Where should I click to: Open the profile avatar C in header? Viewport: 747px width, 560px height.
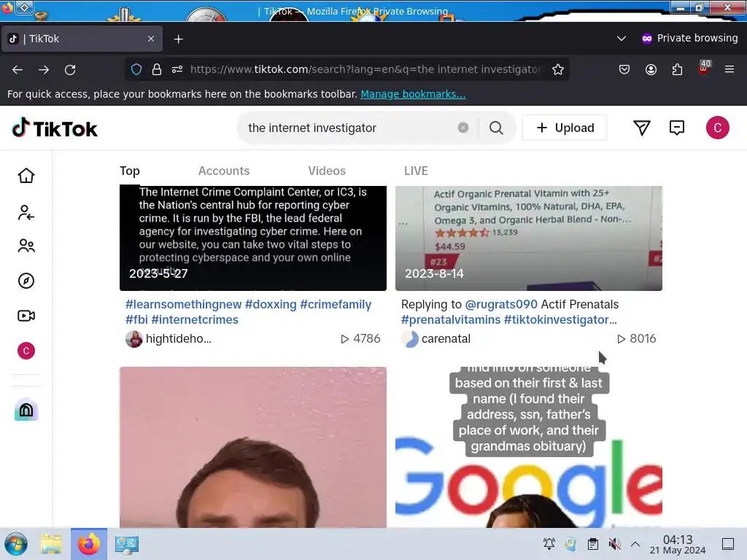pyautogui.click(x=718, y=128)
